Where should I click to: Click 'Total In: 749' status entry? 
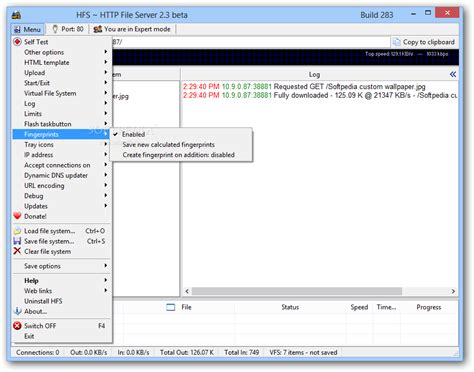click(x=241, y=352)
